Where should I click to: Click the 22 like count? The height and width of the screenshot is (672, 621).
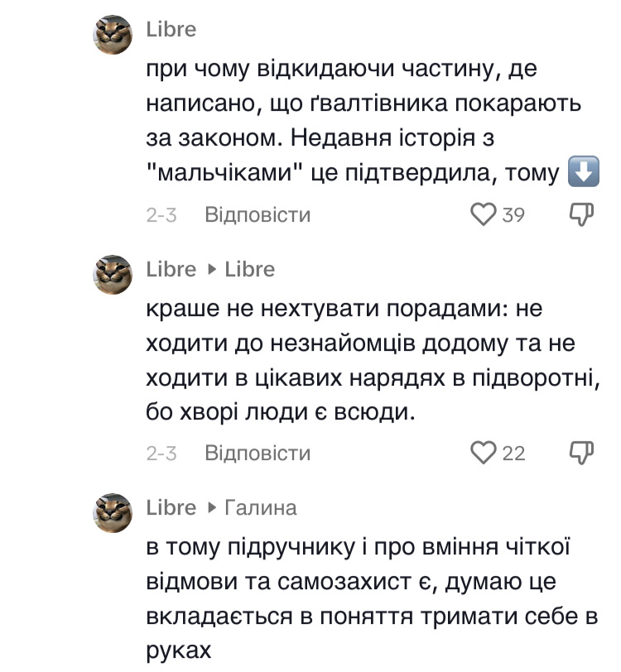tap(513, 454)
